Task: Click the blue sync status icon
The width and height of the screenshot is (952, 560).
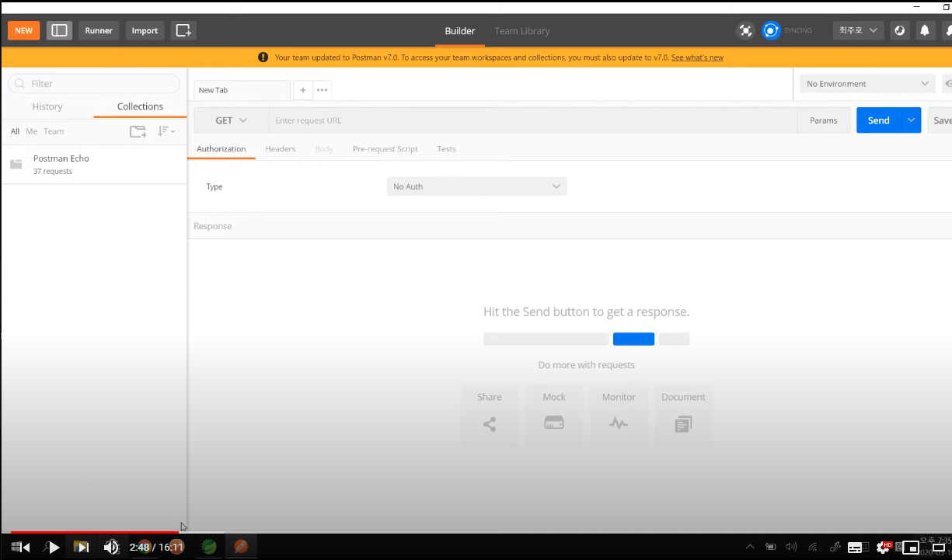Action: 771,30
